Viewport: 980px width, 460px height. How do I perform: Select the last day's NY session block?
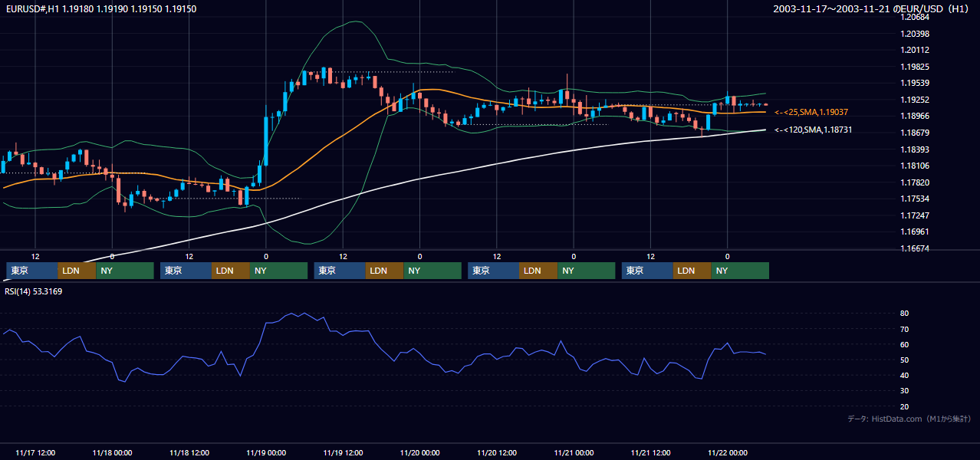coord(740,271)
